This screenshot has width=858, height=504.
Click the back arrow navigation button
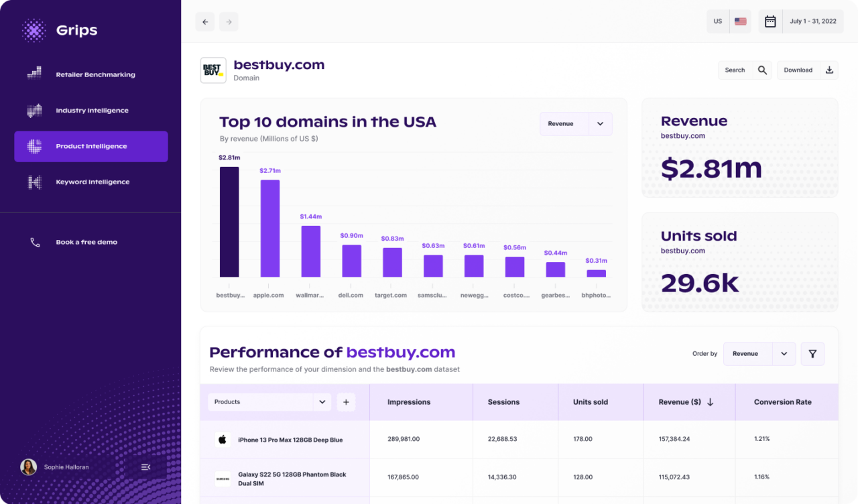(x=205, y=21)
